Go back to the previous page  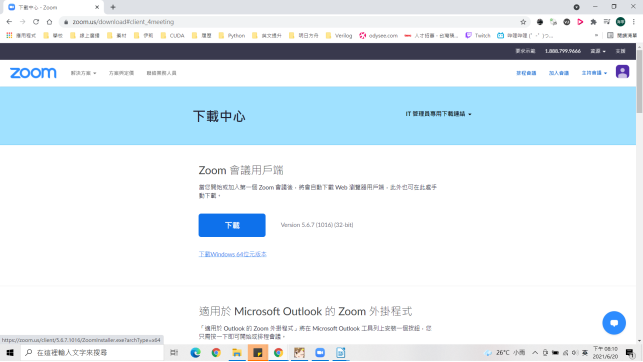coord(9,22)
